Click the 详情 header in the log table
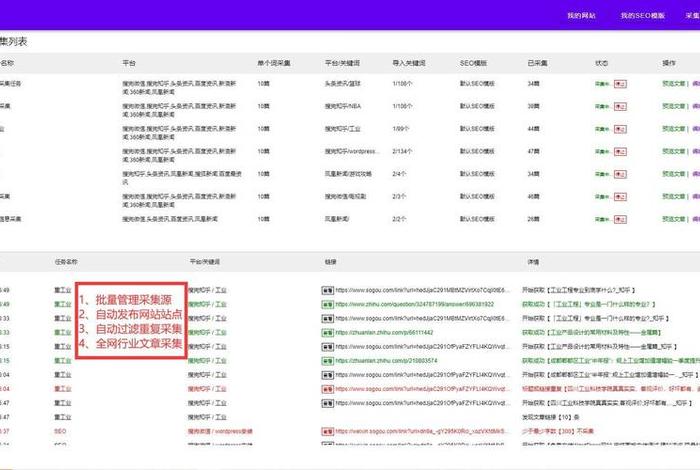700x470 pixels. pyautogui.click(x=533, y=262)
